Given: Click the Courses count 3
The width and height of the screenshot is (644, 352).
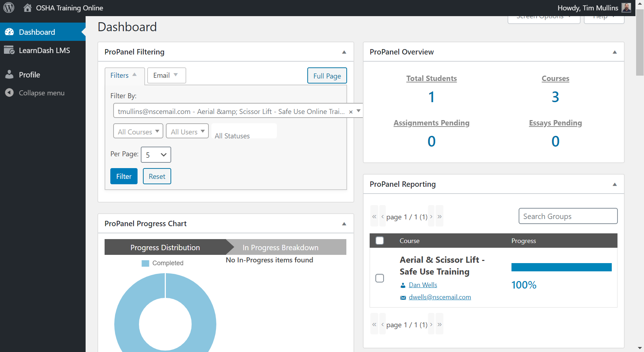Looking at the screenshot, I should point(556,97).
